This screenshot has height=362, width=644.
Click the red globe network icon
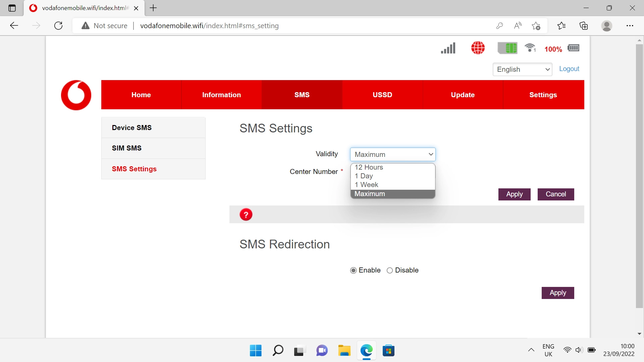[x=478, y=48]
